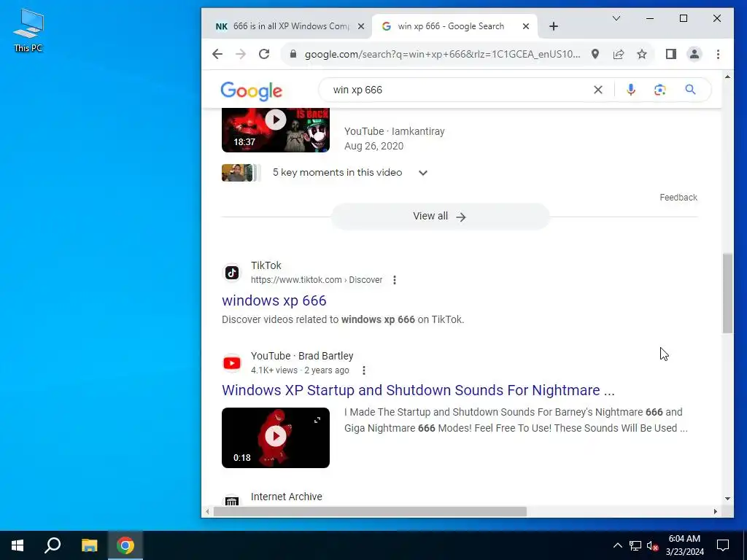
Task: Go to Google home via the logo
Action: pos(251,91)
